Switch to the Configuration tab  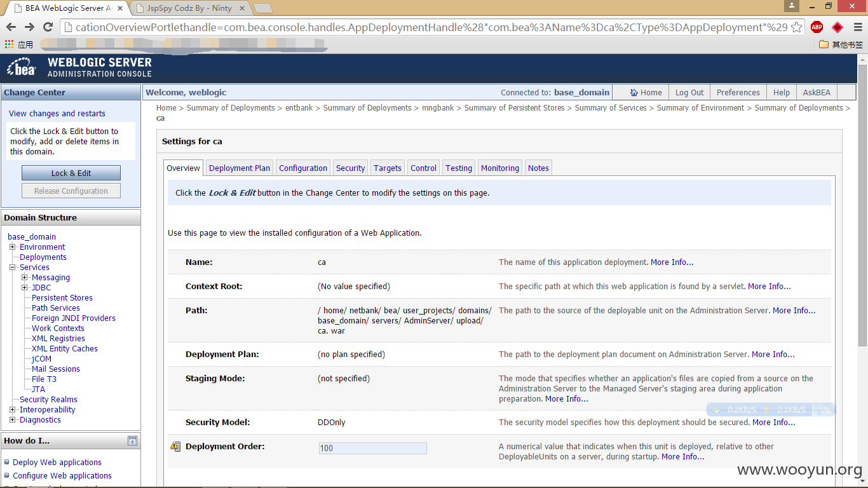click(x=303, y=168)
